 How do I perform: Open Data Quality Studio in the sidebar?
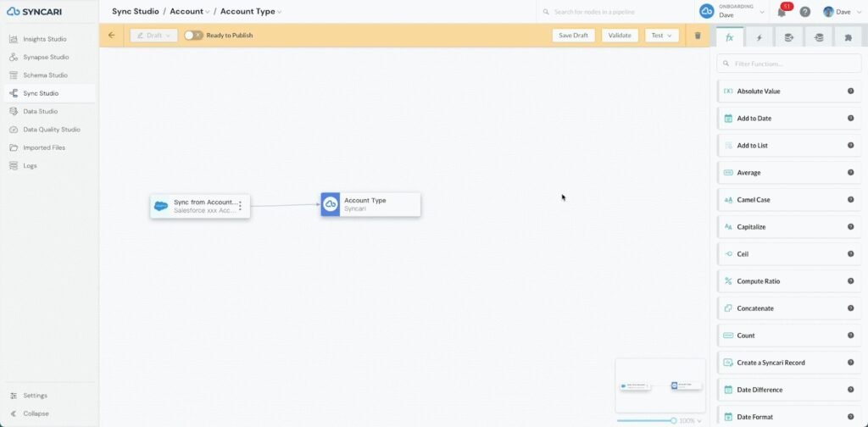pyautogui.click(x=51, y=130)
